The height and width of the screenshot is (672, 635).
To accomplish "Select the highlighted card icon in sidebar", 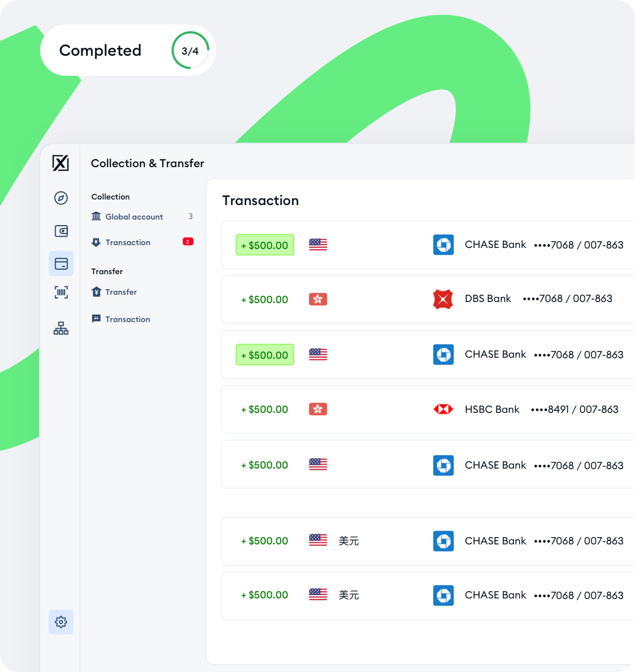I will coord(61,264).
